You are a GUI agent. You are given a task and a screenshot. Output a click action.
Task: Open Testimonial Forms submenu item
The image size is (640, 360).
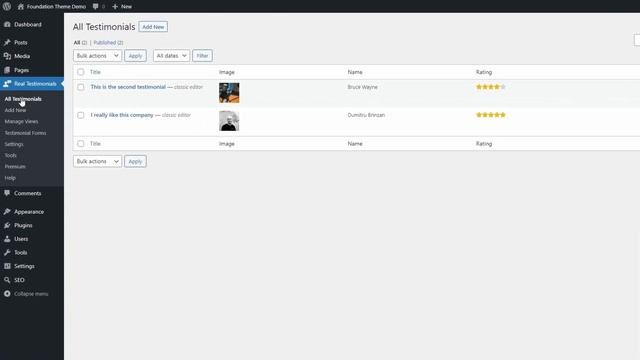coord(25,133)
